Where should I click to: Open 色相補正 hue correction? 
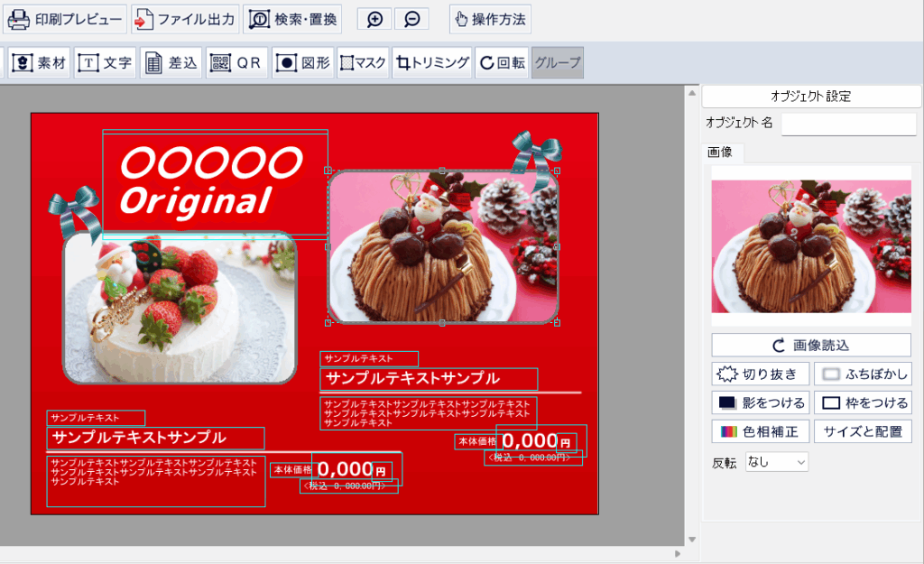(759, 431)
